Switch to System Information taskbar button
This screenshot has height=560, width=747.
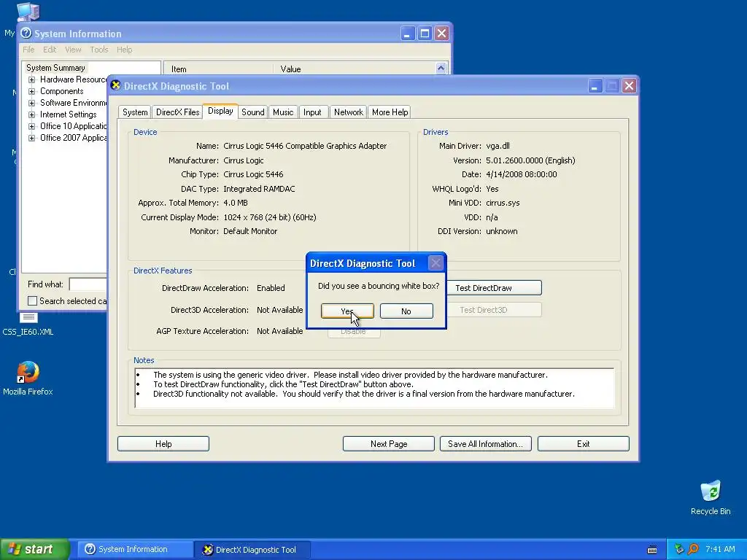tap(133, 550)
